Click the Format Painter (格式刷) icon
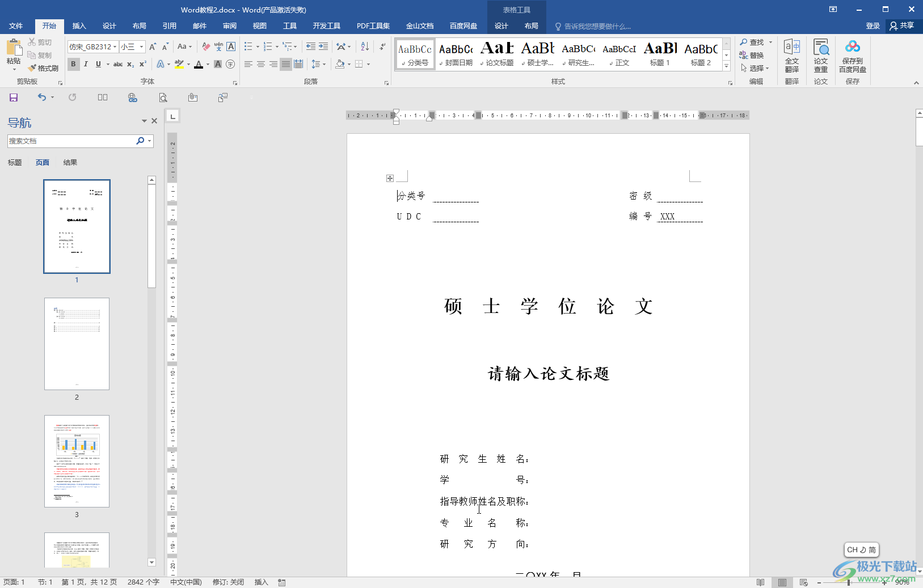Image resolution: width=923 pixels, height=588 pixels. tap(33, 68)
